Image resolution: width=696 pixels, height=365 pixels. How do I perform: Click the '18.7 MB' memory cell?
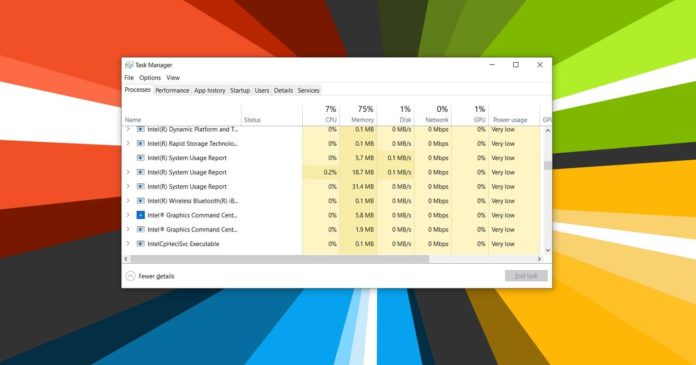pyautogui.click(x=358, y=172)
